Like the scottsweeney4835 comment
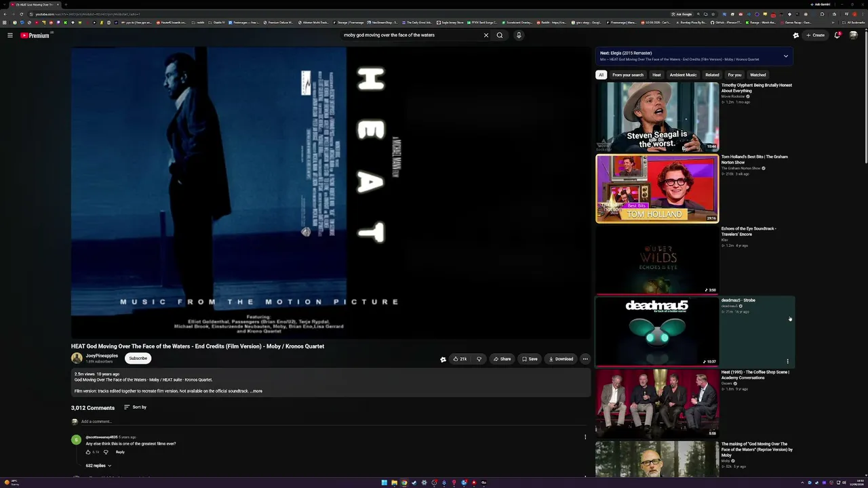The image size is (868, 488). (x=88, y=452)
